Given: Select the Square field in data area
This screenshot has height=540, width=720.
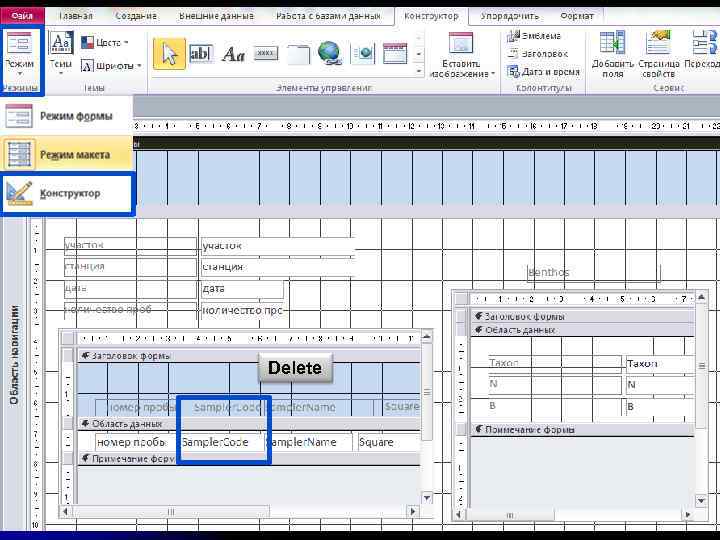Looking at the screenshot, I should 389,442.
